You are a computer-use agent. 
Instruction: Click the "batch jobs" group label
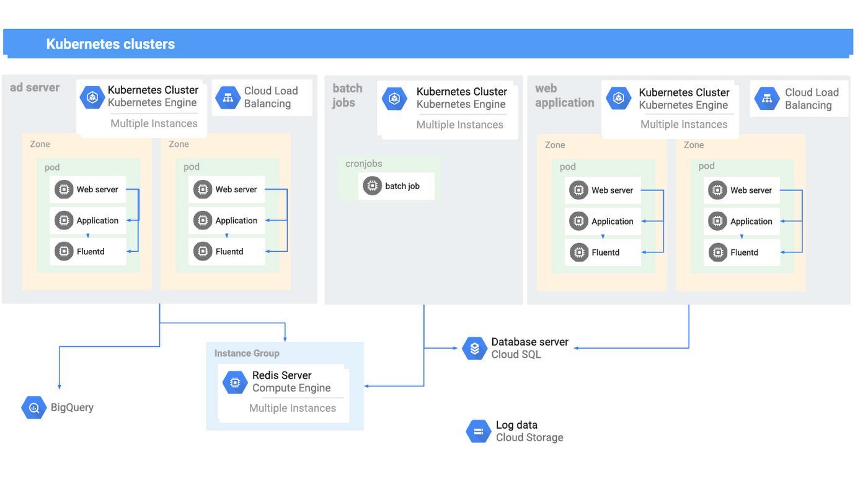click(x=347, y=96)
